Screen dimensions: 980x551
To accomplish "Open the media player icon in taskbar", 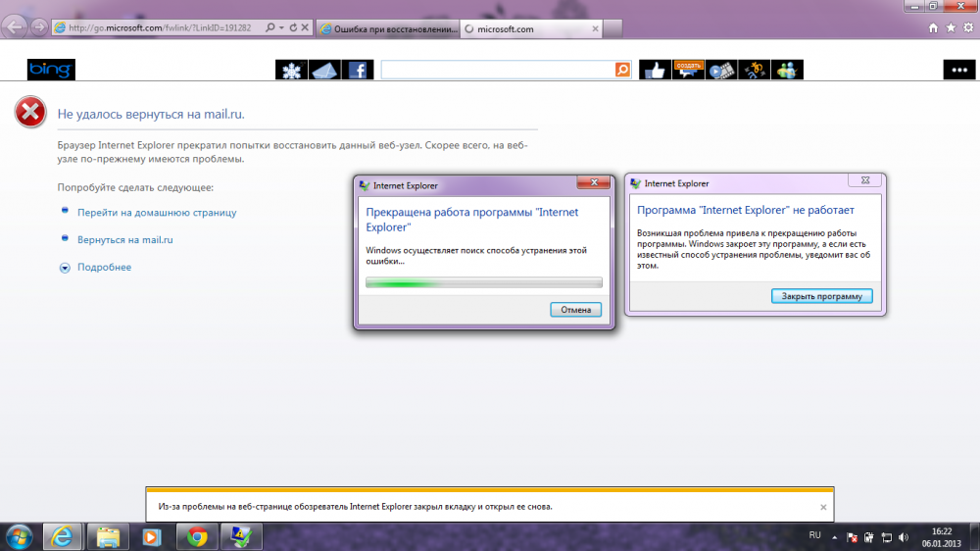I will [x=151, y=537].
